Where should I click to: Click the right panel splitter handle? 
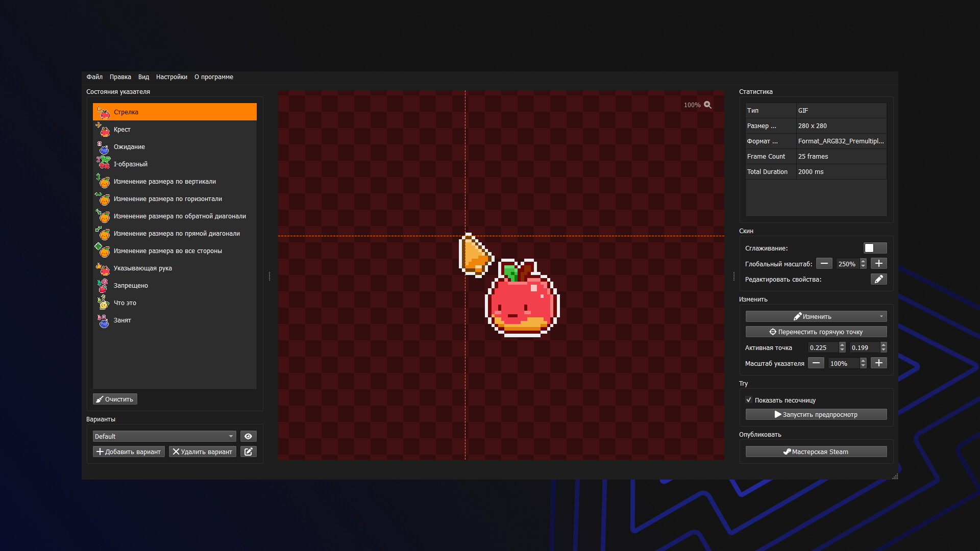coord(734,276)
